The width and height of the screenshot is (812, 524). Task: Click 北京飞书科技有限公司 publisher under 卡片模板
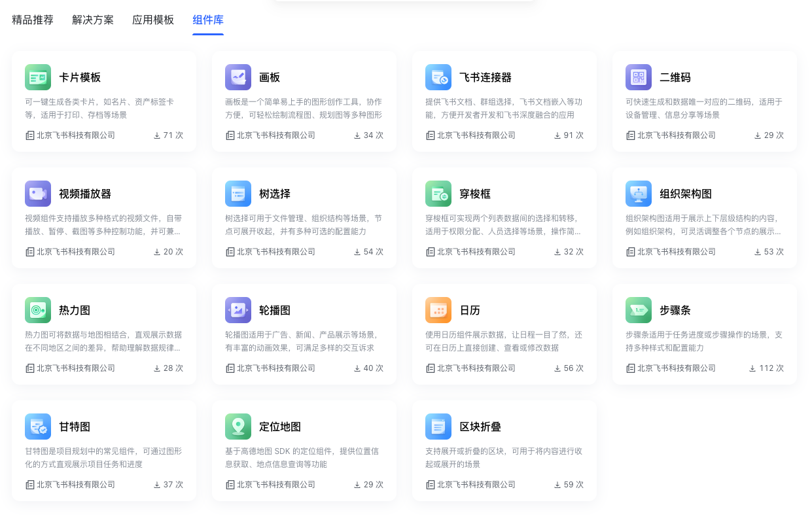click(x=75, y=135)
